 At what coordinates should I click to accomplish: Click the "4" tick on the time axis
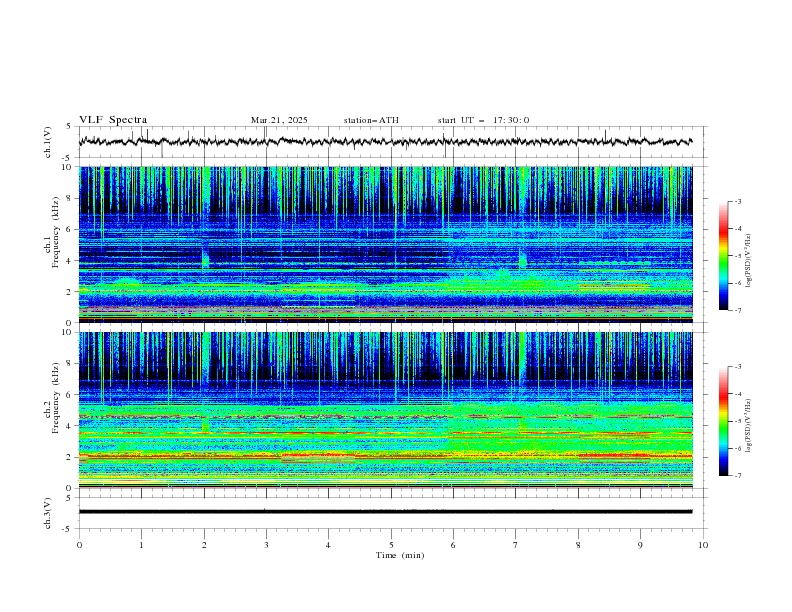[x=328, y=545]
